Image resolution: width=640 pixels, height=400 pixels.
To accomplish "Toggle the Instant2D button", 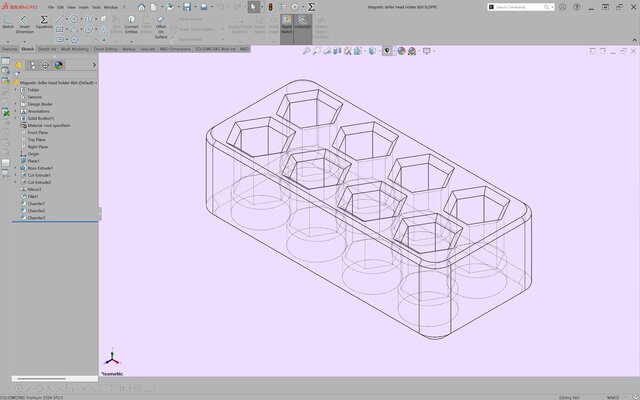I will (x=303, y=25).
